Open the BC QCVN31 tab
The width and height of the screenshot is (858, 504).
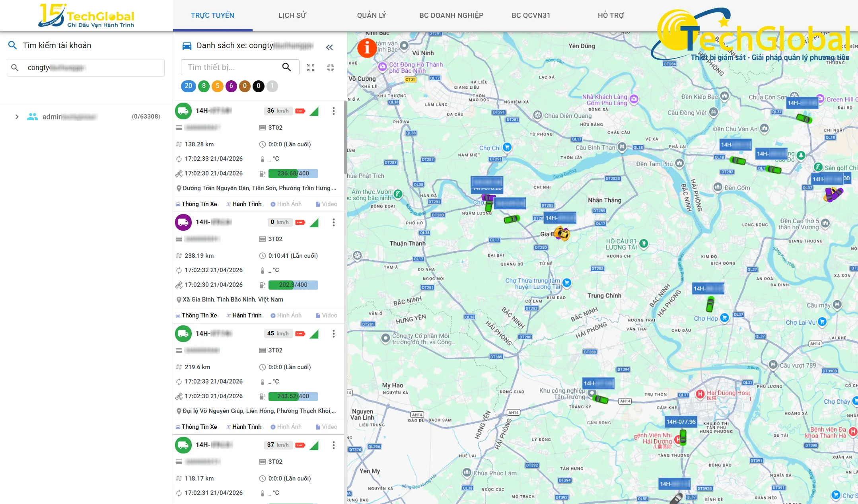[531, 16]
